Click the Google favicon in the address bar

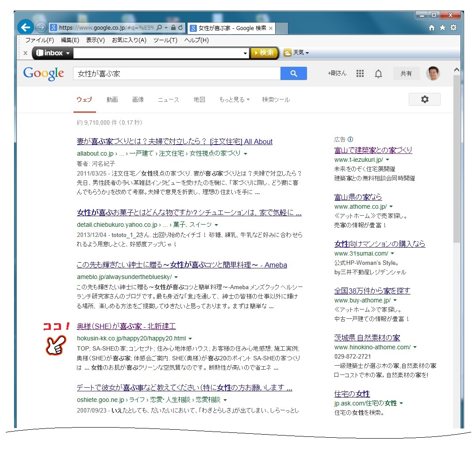pos(54,27)
